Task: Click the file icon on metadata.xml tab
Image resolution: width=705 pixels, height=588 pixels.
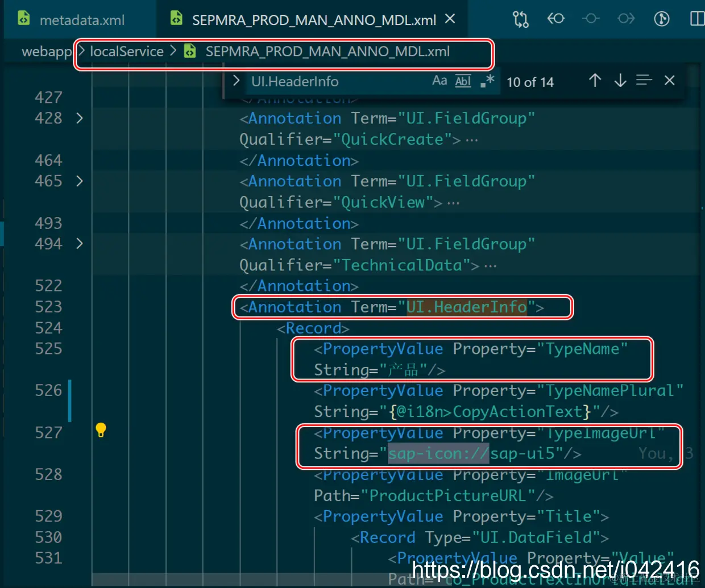Action: coord(23,19)
